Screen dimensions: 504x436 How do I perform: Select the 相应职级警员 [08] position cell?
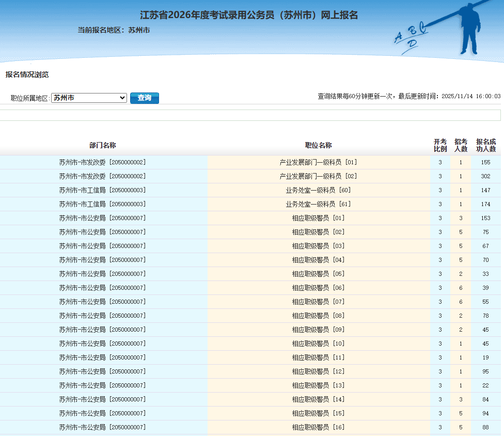pos(318,316)
